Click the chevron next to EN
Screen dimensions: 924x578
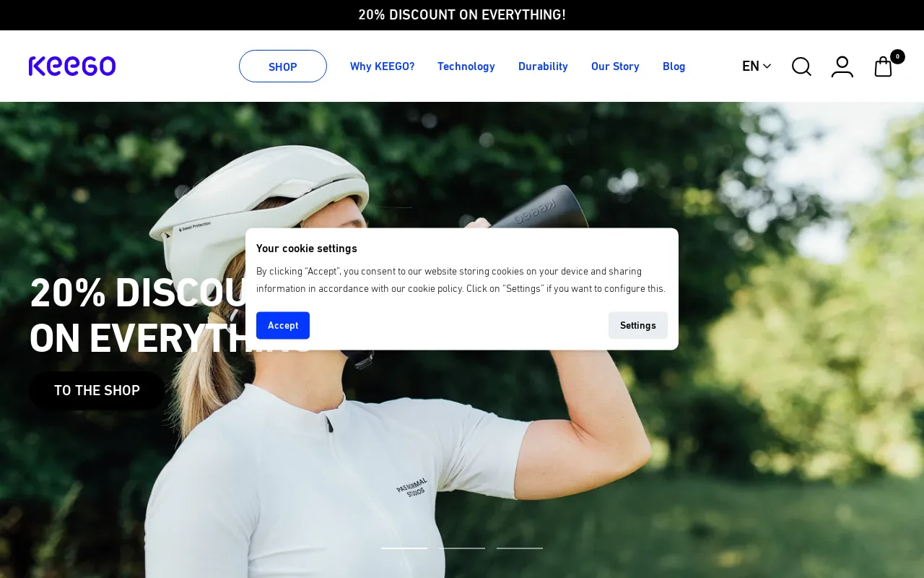point(767,66)
